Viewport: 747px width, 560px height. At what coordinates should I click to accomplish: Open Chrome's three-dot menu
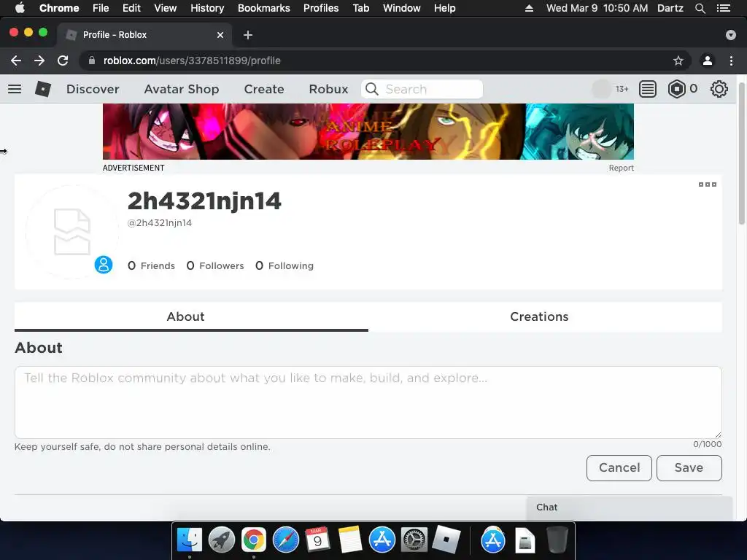731,61
